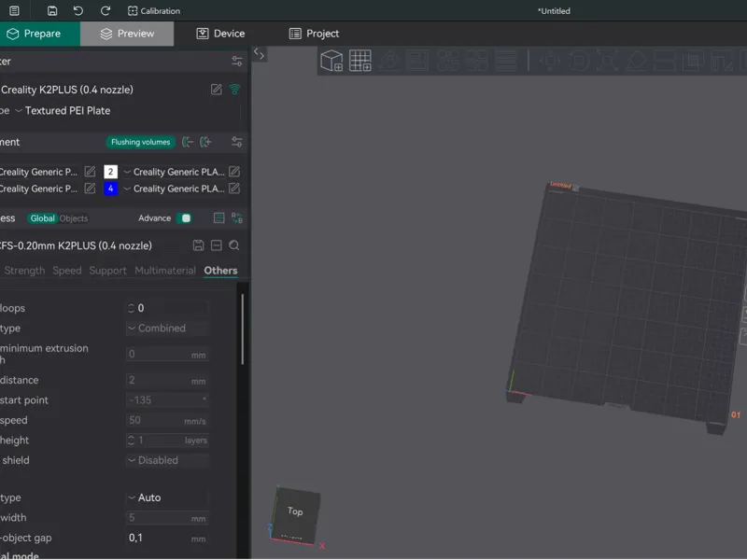Click the distance field showing 2 mm
The height and width of the screenshot is (560, 747).
(x=167, y=381)
